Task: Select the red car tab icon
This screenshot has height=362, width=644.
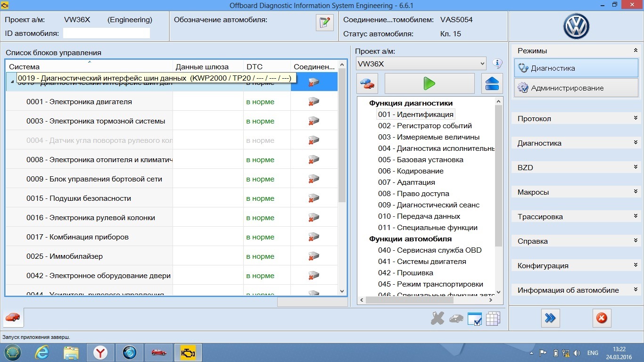Action: tap(13, 317)
